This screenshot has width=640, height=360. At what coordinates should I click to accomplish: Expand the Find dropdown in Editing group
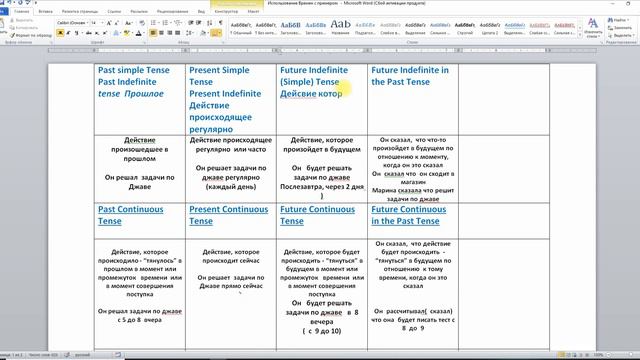coord(628,20)
